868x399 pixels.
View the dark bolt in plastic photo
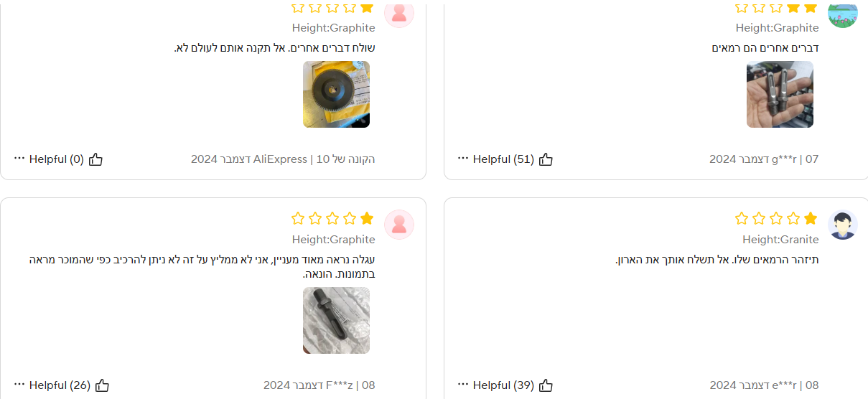pos(336,320)
